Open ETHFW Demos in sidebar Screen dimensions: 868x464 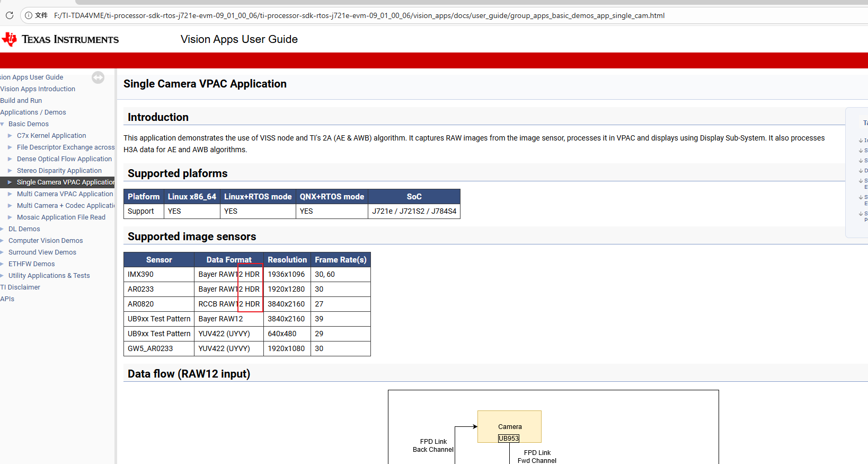tap(32, 264)
